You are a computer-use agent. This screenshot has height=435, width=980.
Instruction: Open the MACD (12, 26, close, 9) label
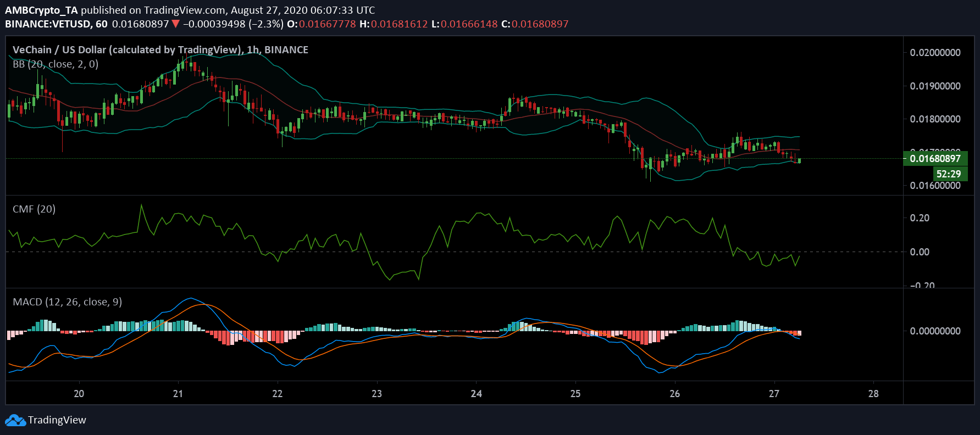tap(67, 302)
